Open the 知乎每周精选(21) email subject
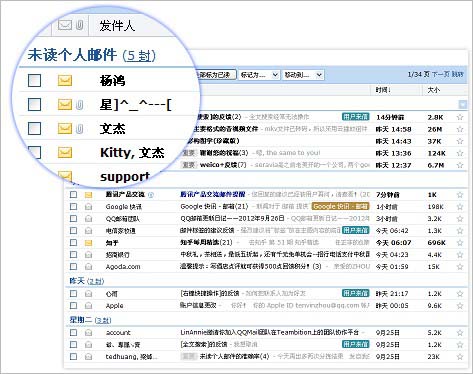The width and height of the screenshot is (473, 374). tap(206, 242)
